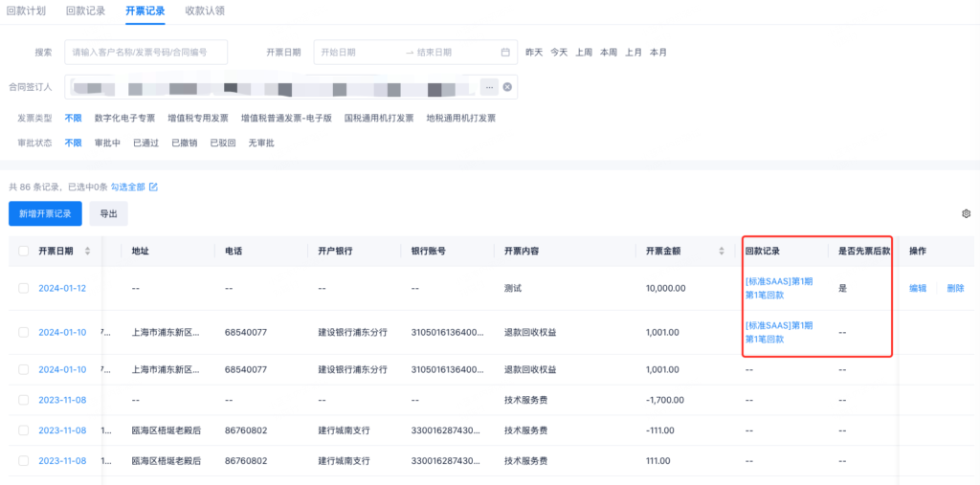Focus the customer name search input
Image resolution: width=980 pixels, height=485 pixels.
coord(145,53)
